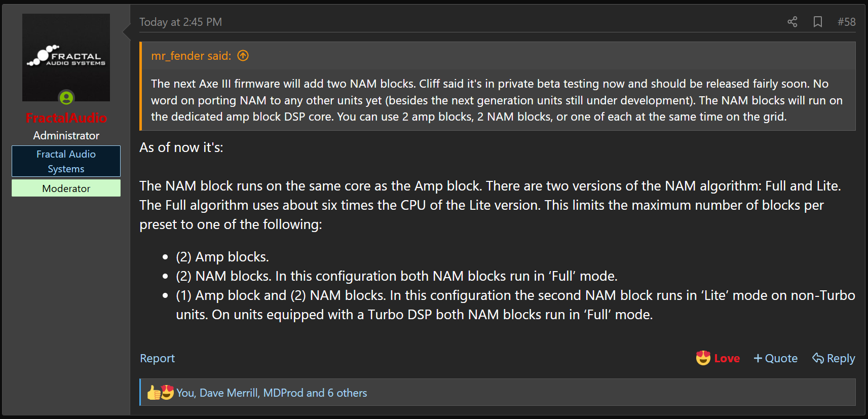Expand the quoted mr_fender text block
The image size is (868, 419).
(497, 100)
